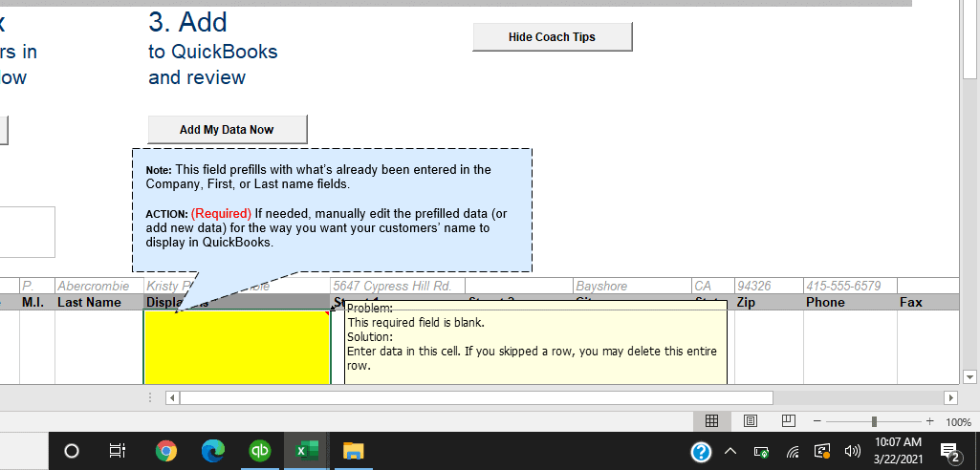Launch Microsoft Edge from taskbar

coord(212,451)
